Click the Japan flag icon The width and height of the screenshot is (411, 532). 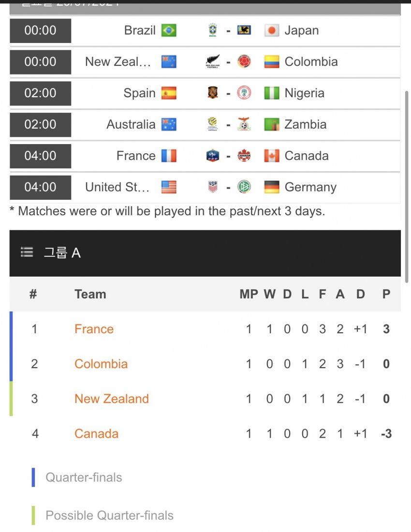pyautogui.click(x=272, y=30)
